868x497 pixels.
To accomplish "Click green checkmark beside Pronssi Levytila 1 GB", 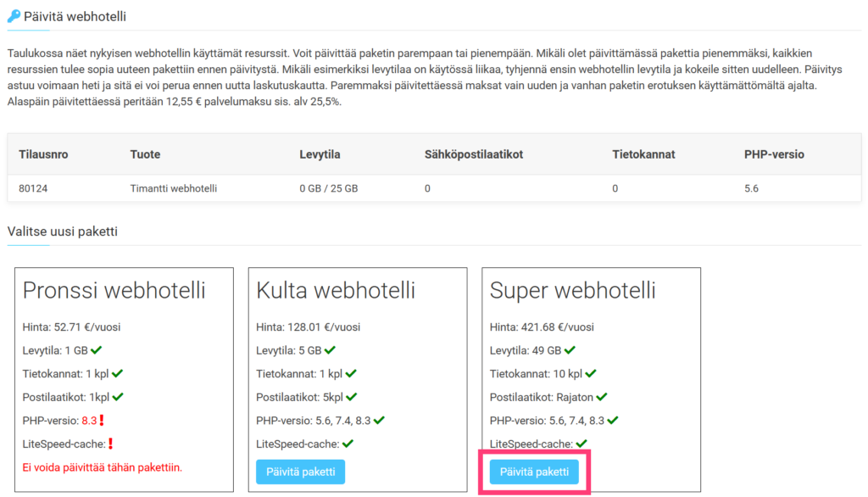I will pos(97,350).
